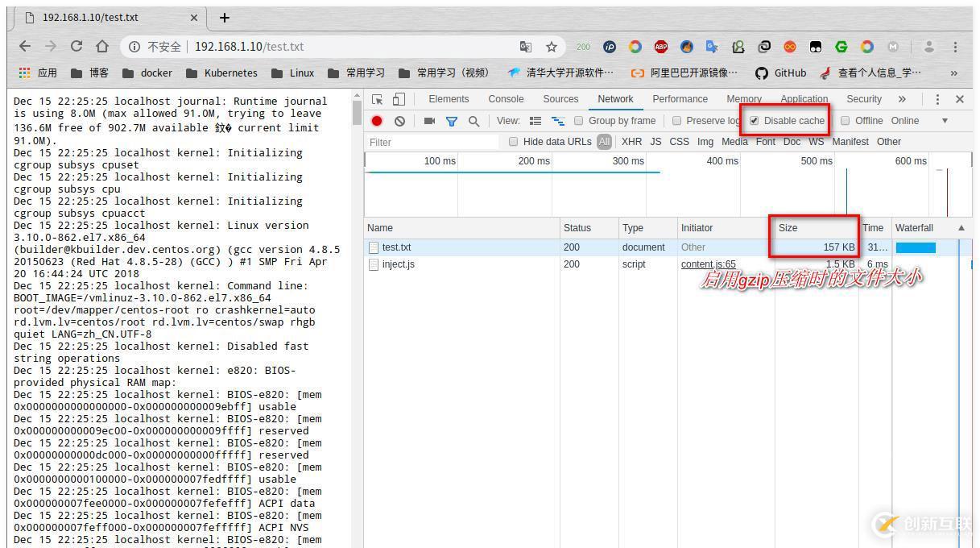980x548 pixels.
Task: Clear the network log
Action: coord(399,121)
